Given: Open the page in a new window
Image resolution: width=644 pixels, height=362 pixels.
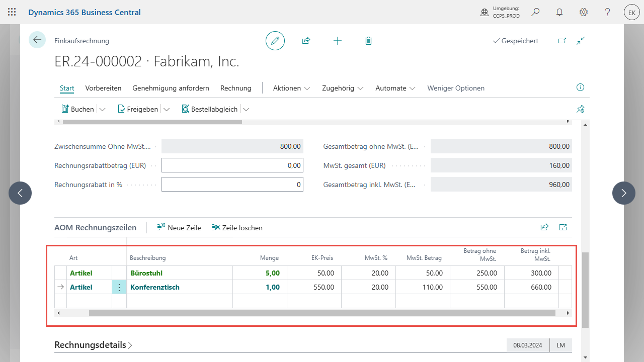Looking at the screenshot, I should pyautogui.click(x=562, y=41).
